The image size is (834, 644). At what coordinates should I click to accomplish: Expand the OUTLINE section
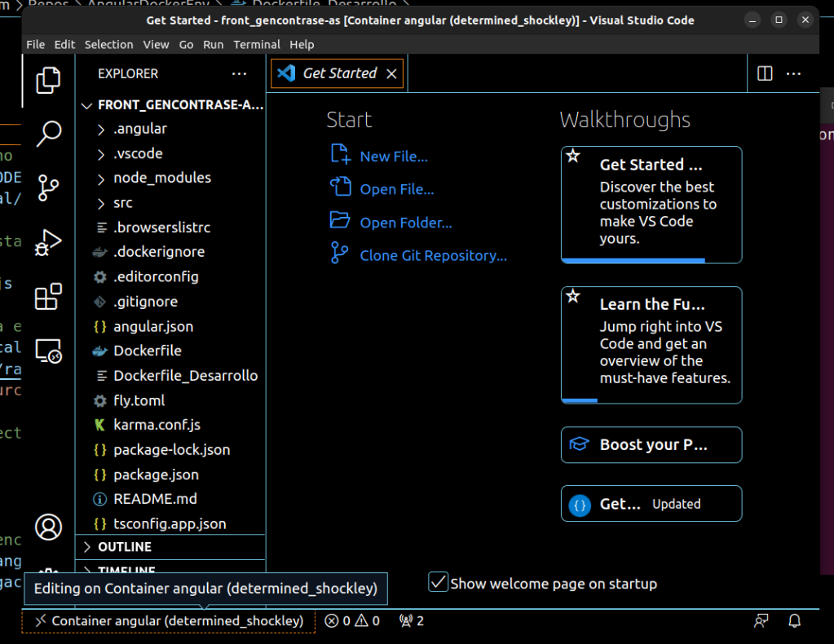[x=122, y=546]
